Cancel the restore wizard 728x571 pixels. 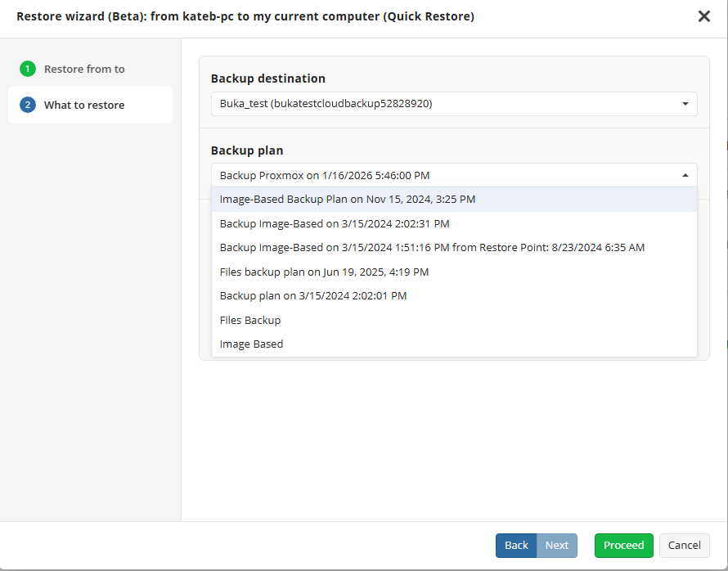point(684,546)
